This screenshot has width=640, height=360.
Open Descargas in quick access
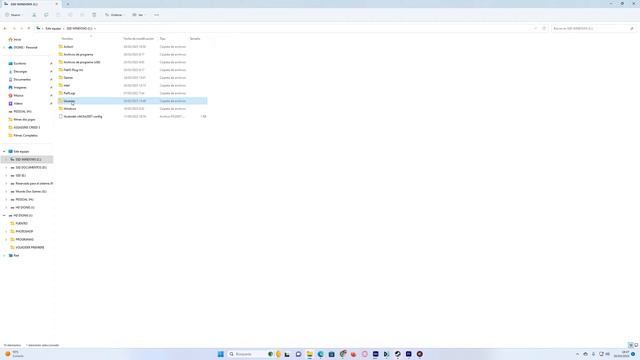(20, 71)
